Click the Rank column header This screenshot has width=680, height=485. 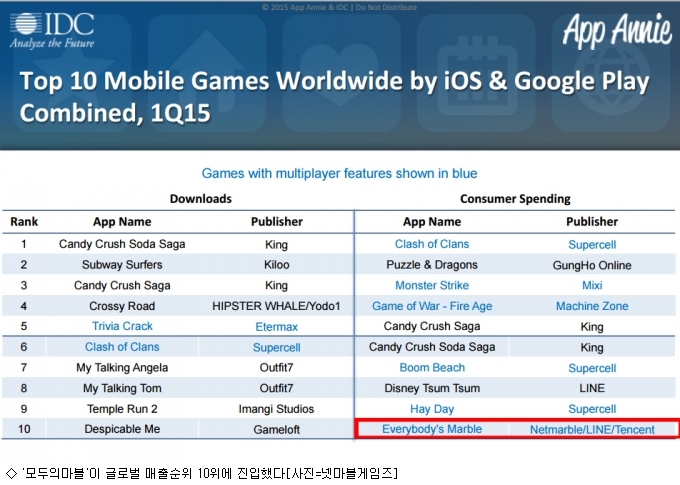(24, 222)
